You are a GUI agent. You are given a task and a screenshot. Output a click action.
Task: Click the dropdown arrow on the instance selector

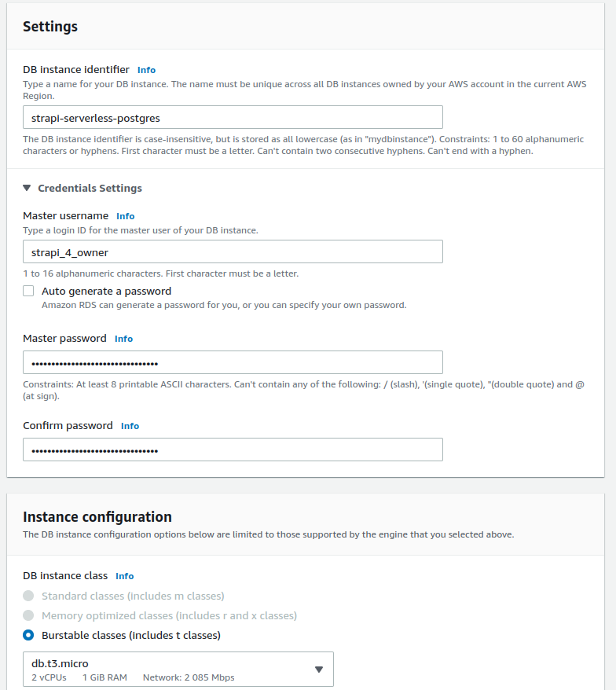tap(319, 668)
